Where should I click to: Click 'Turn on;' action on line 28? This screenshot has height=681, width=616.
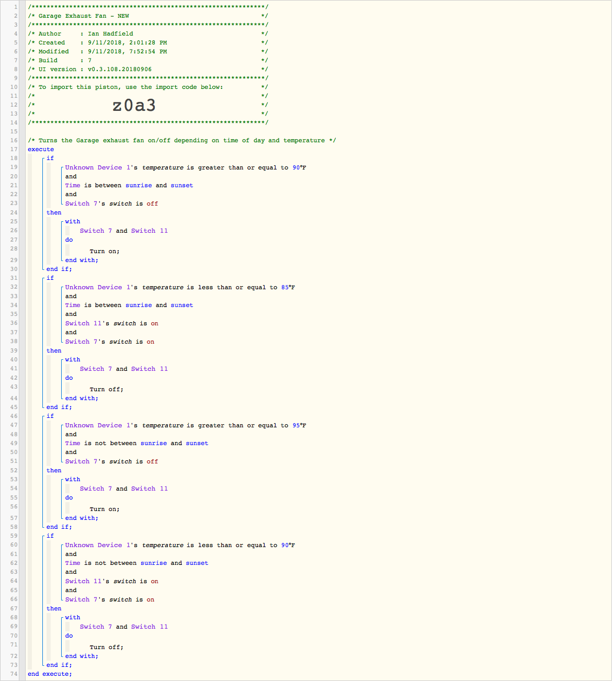[x=105, y=251]
